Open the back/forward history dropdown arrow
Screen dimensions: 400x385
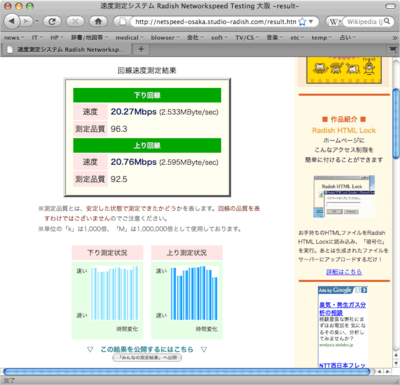click(37, 21)
